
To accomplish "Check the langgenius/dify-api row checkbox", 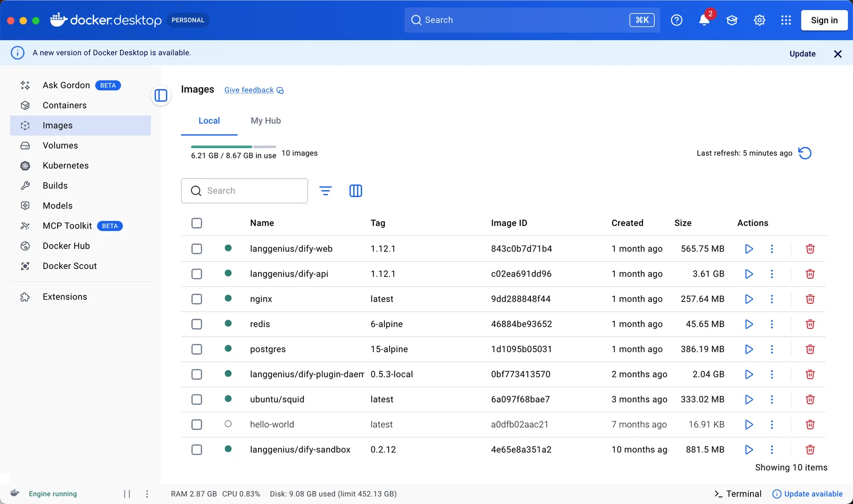I will [197, 274].
